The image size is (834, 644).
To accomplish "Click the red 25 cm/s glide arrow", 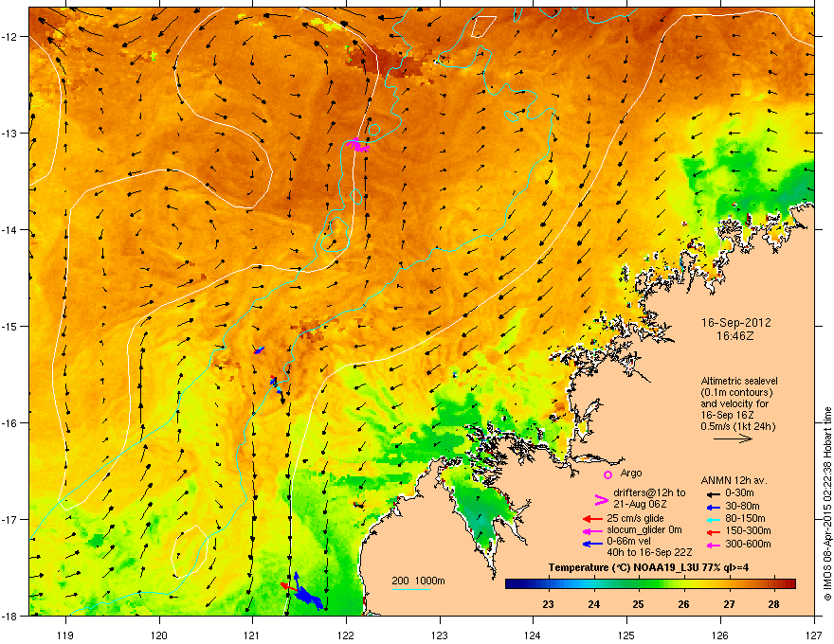I will click(x=592, y=519).
